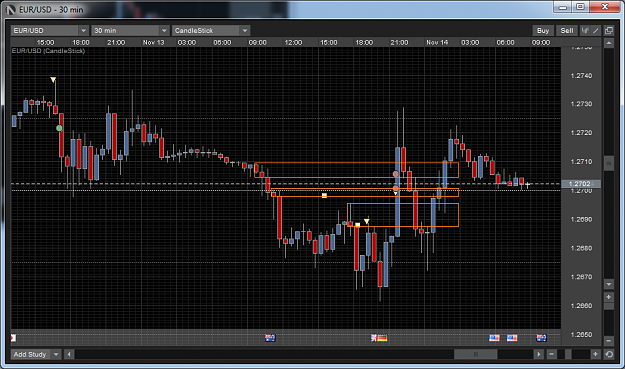Click the 1.2720 price axis label
625x369 pixels.
pyautogui.click(x=581, y=133)
